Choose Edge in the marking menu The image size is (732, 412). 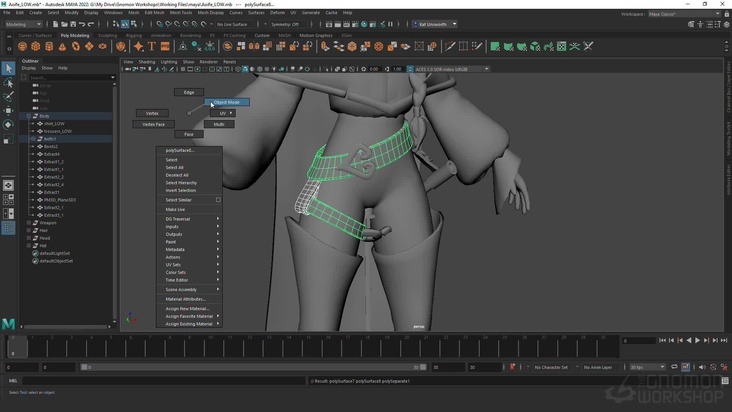coord(189,92)
